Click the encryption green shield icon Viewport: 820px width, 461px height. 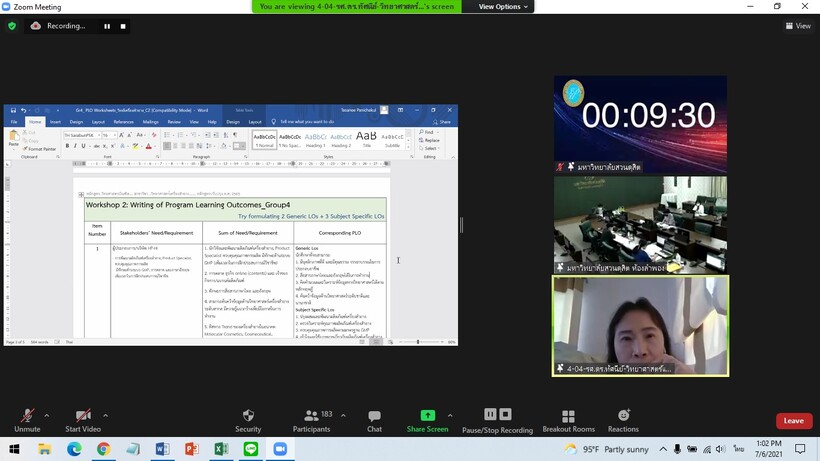(x=12, y=26)
